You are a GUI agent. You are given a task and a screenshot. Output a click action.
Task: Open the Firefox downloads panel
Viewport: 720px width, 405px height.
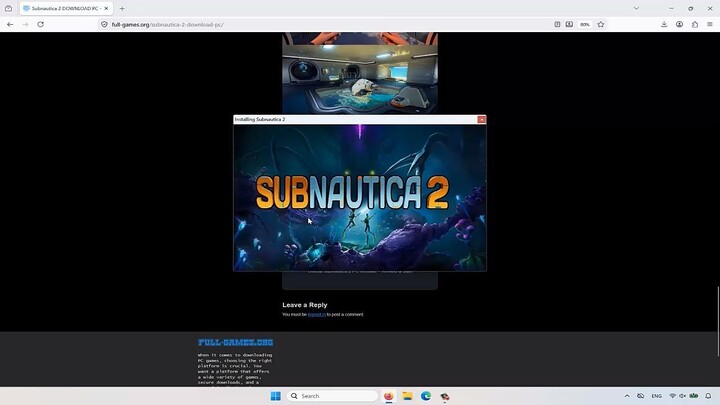click(x=664, y=24)
